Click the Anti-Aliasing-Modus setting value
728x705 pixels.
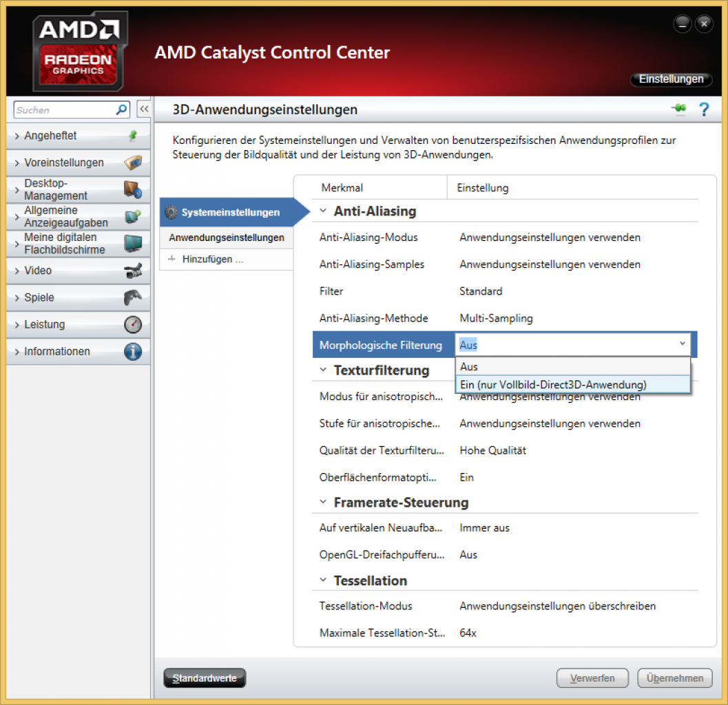click(x=550, y=238)
